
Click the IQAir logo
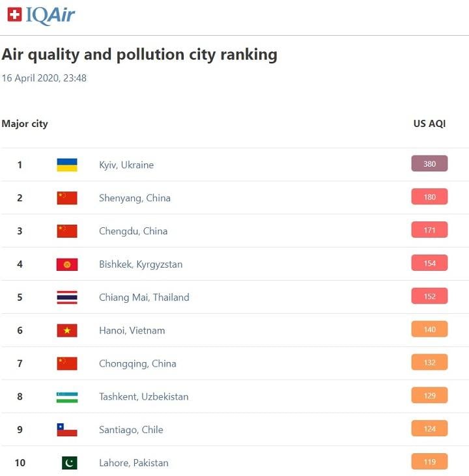click(41, 15)
